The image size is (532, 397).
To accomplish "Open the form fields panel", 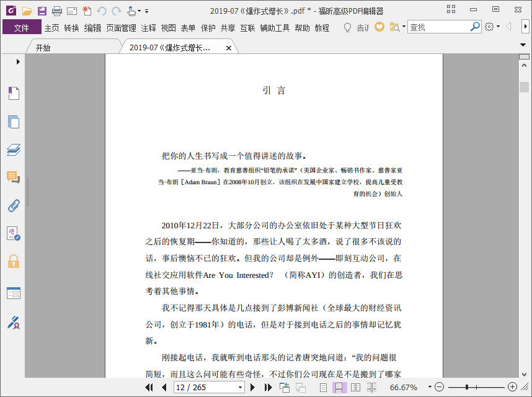I will coord(14,293).
